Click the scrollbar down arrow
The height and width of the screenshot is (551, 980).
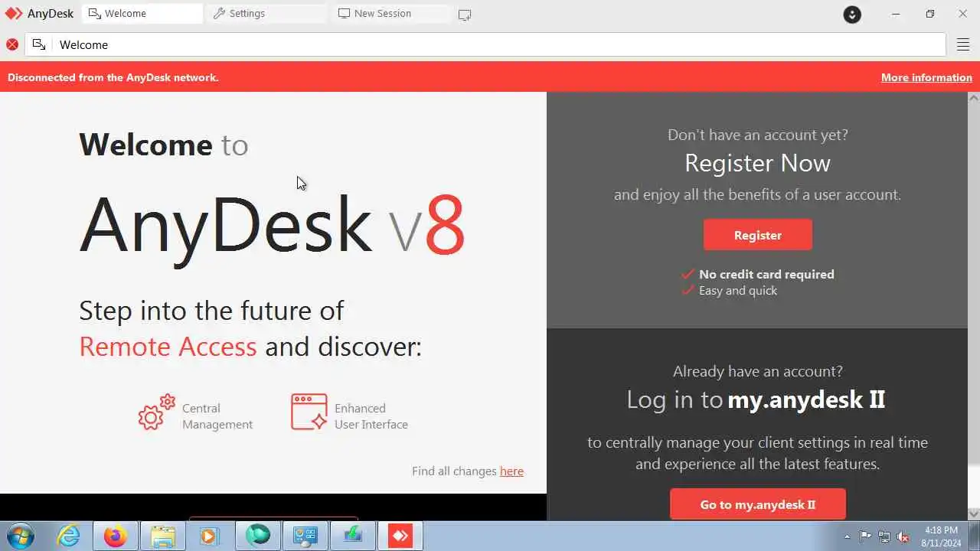pos(974,514)
